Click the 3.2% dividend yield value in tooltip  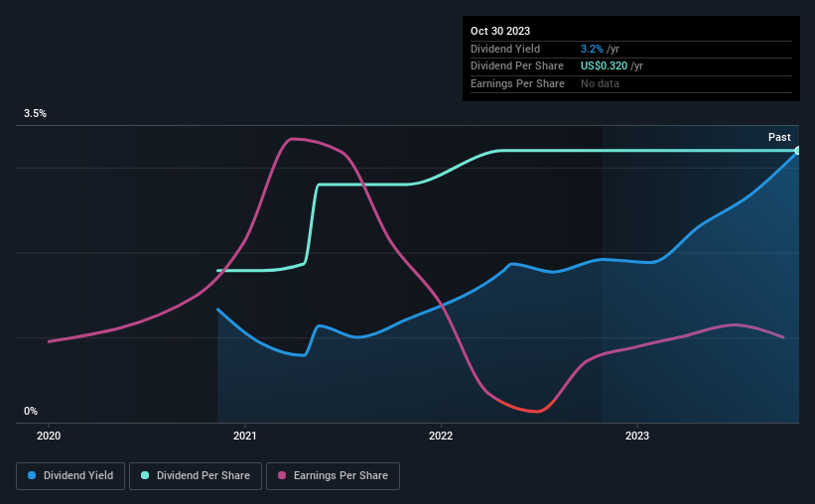point(592,49)
